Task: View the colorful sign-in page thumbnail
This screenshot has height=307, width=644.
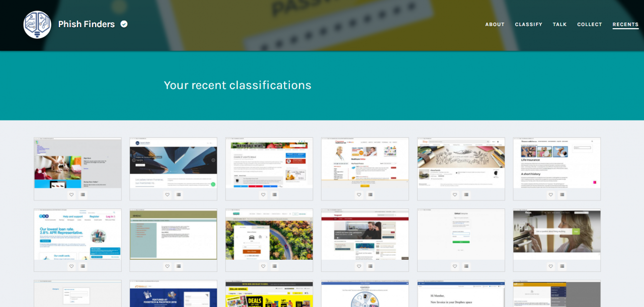Action: point(77,163)
